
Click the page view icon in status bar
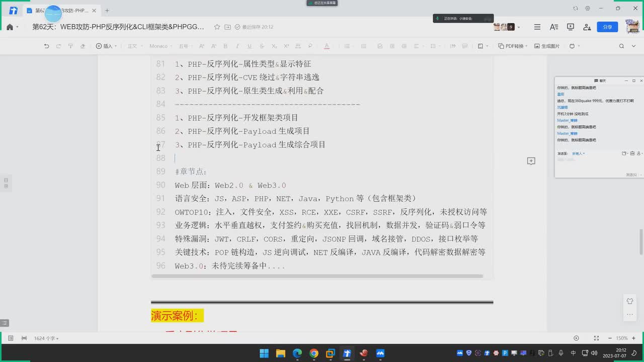tap(24, 338)
